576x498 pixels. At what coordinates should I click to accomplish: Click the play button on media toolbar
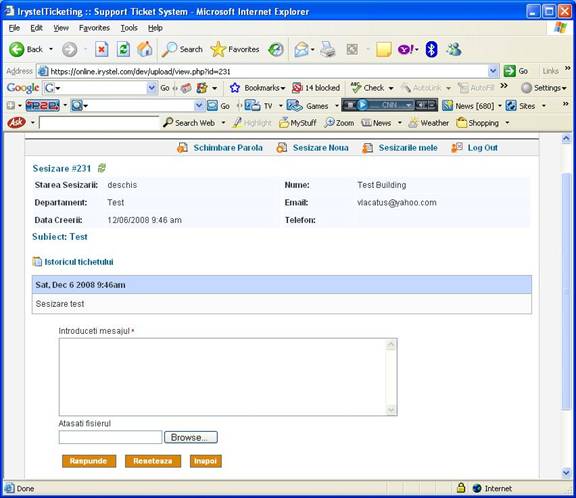point(362,105)
